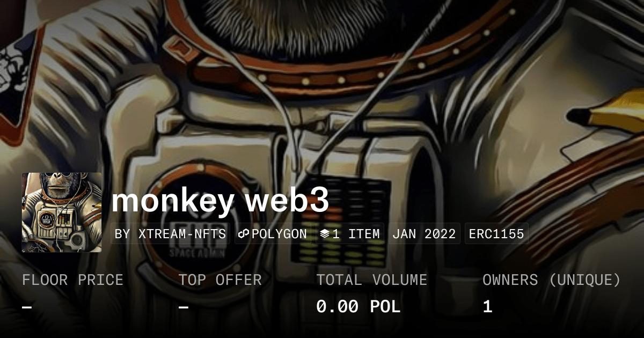Click the ERC1155 token standard tag
Image resolution: width=644 pixels, height=338 pixels.
(496, 234)
